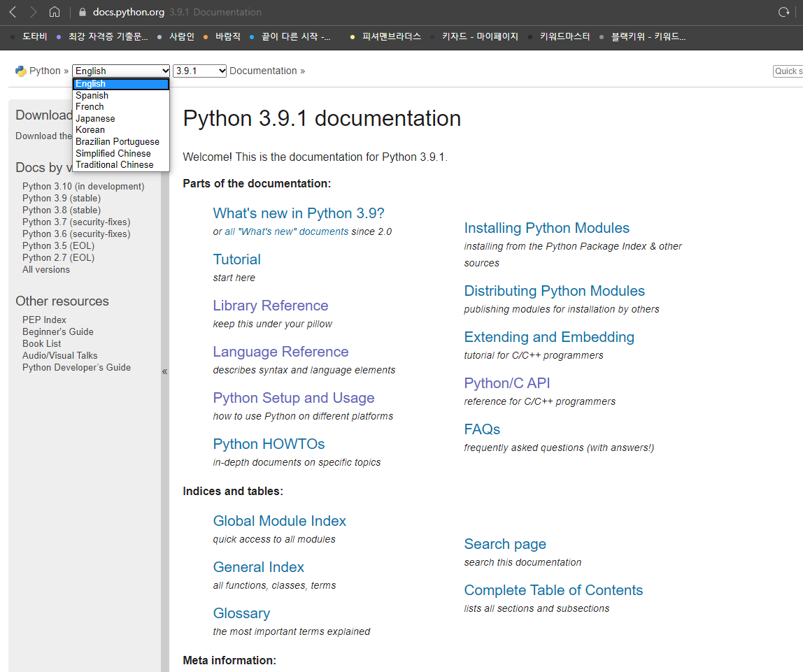Click the Quick search input box
The height and width of the screenshot is (672, 803).
pos(788,71)
